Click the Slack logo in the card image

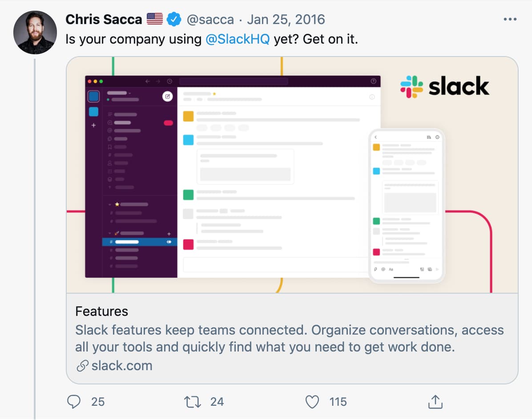[x=445, y=87]
